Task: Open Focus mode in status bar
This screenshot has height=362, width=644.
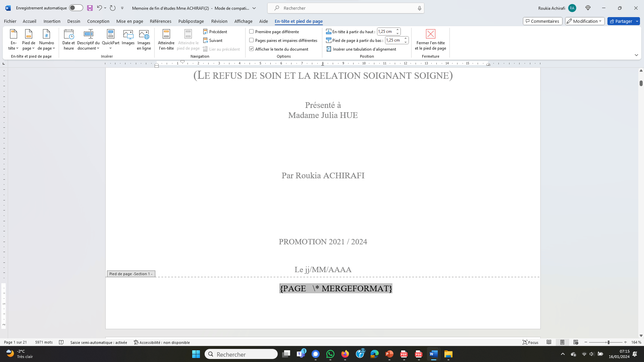Action: click(x=530, y=342)
